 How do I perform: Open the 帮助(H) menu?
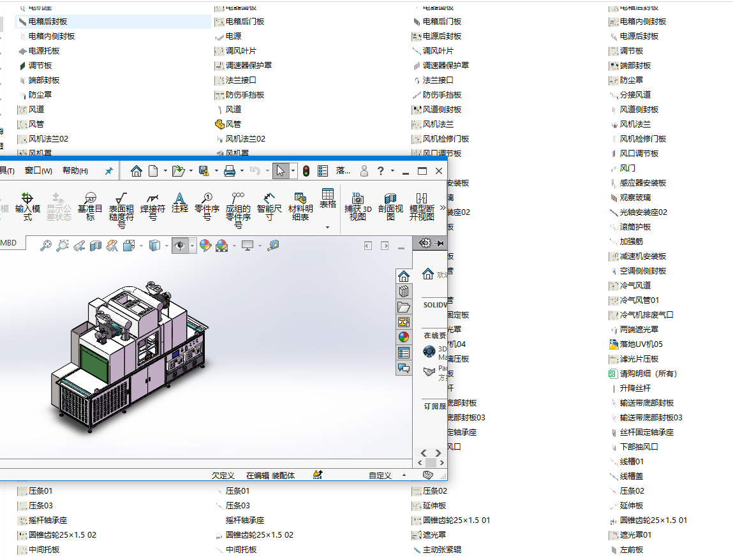[x=75, y=171]
